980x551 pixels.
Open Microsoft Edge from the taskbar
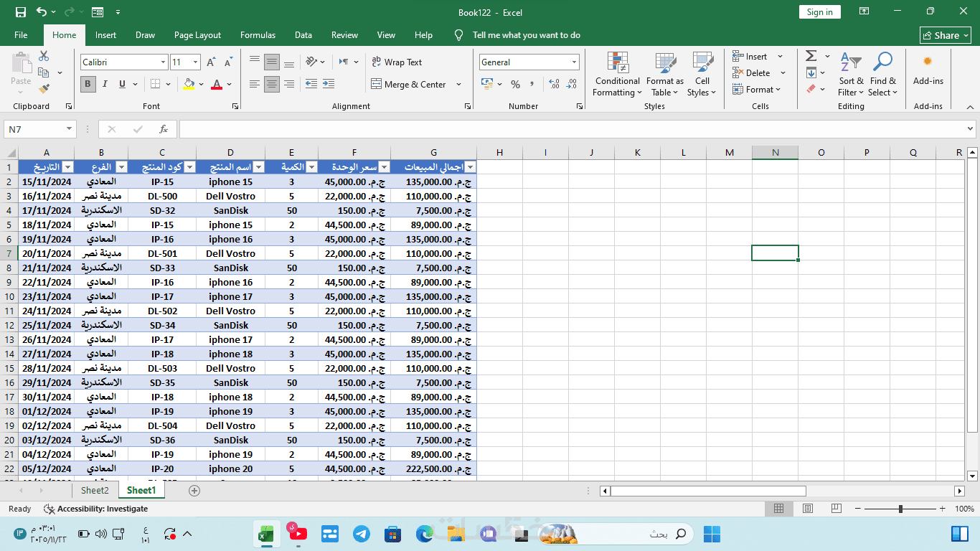pos(425,534)
